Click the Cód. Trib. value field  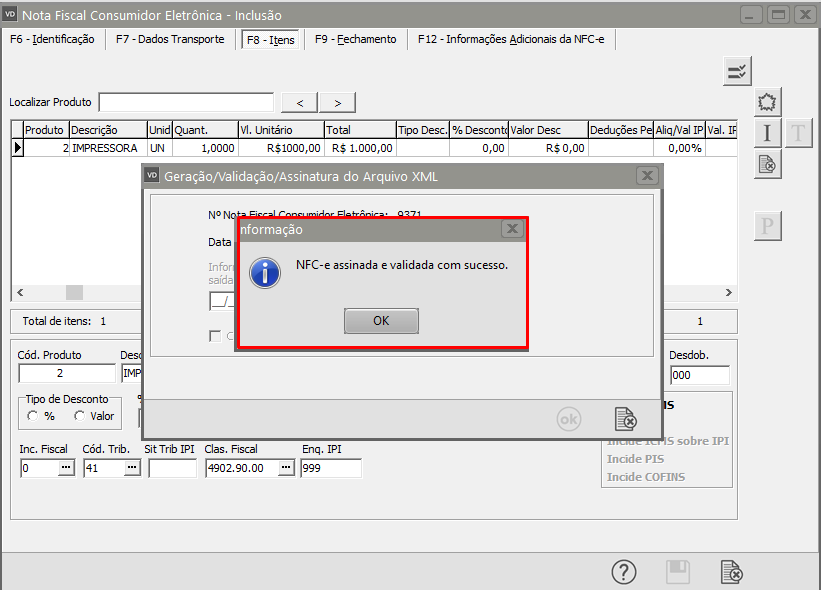coord(104,468)
